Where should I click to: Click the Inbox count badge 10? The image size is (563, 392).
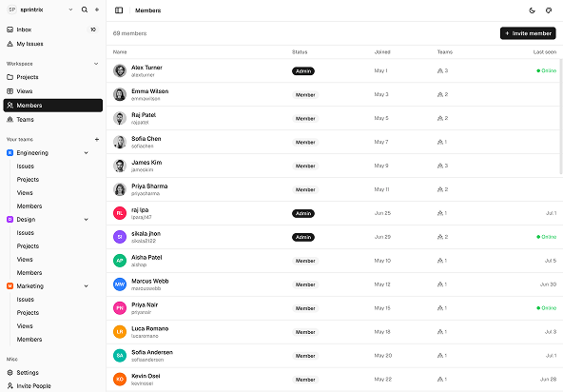93,29
